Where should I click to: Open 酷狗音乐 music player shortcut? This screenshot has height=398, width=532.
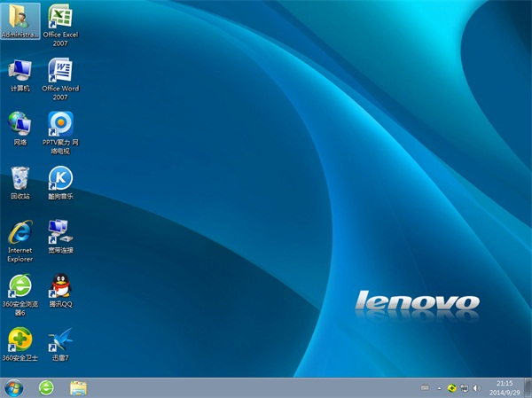60,177
